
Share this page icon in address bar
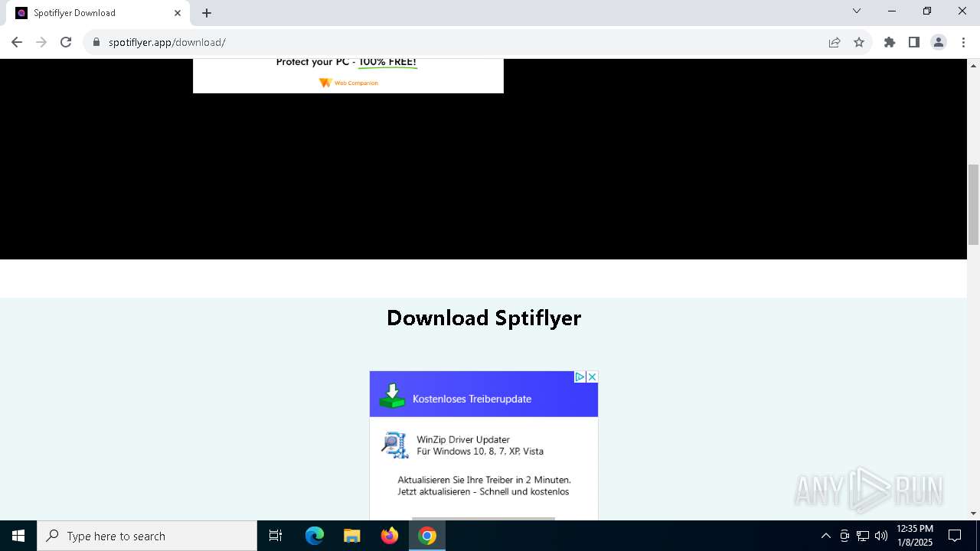[x=835, y=42]
